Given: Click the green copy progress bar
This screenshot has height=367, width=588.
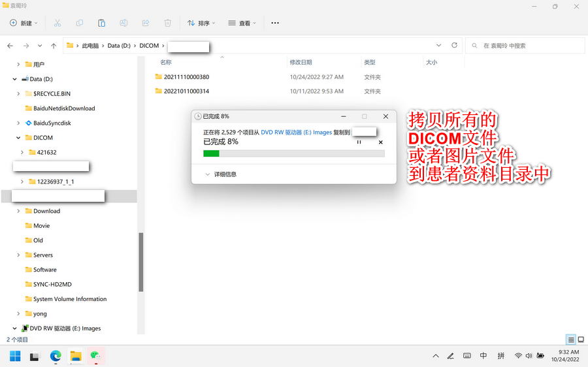Looking at the screenshot, I should point(294,153).
